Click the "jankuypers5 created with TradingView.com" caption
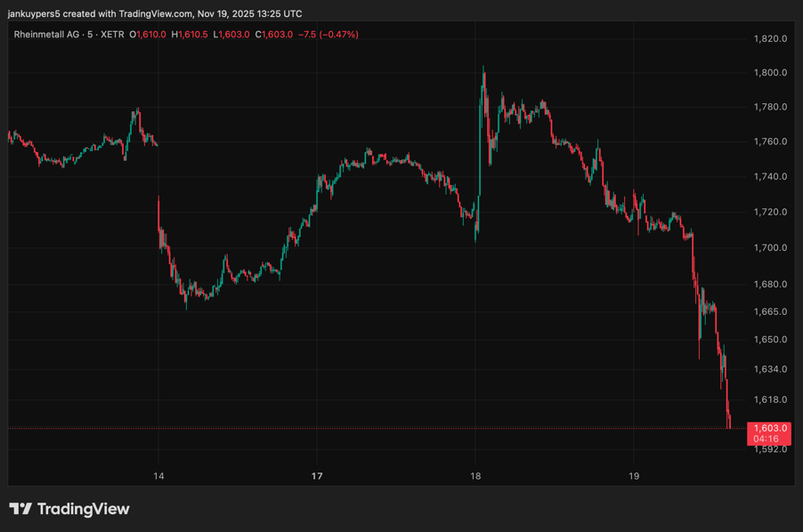803x532 pixels. coord(101,14)
